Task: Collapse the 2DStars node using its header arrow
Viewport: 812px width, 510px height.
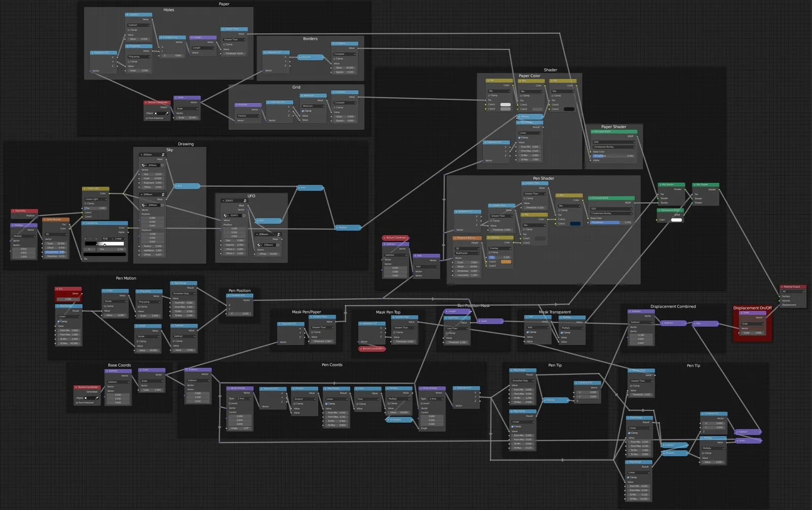Action: (x=141, y=154)
